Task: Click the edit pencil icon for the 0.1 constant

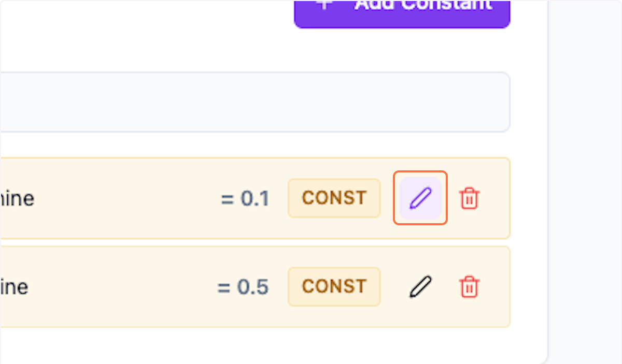Action: pos(420,198)
